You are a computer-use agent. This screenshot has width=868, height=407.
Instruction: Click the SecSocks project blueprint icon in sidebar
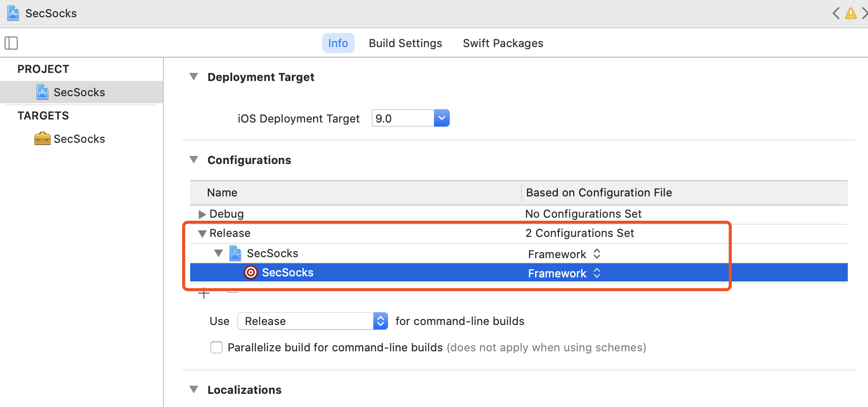pos(42,92)
